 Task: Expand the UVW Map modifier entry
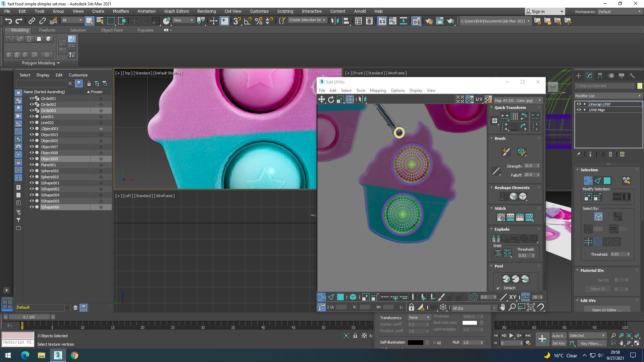585,110
